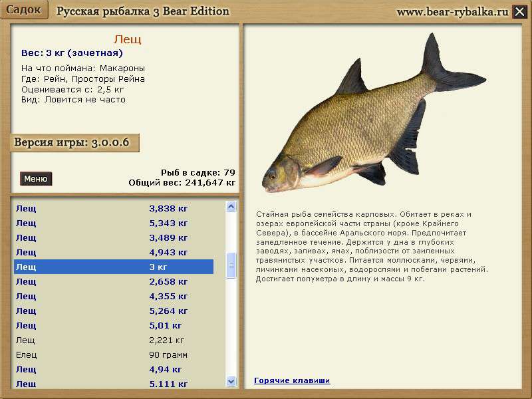Select the Лещ 5,343 кг entry
Viewport: 532px width, 399px height.
click(113, 223)
